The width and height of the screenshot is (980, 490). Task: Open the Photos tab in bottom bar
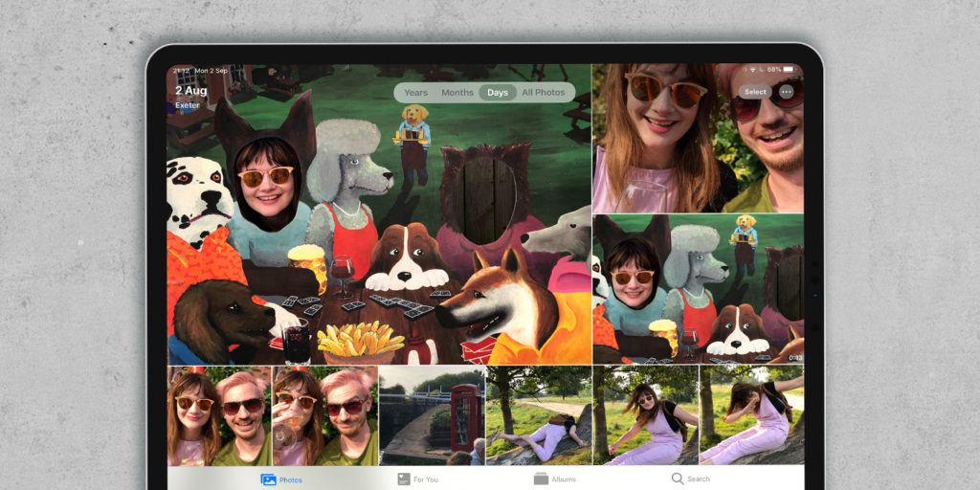point(281,479)
